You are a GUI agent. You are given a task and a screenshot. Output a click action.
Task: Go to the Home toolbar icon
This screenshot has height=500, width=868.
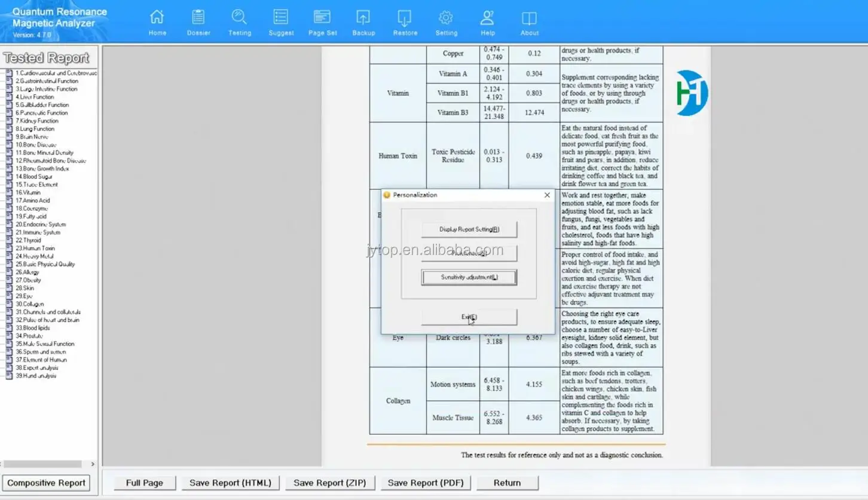(x=157, y=23)
